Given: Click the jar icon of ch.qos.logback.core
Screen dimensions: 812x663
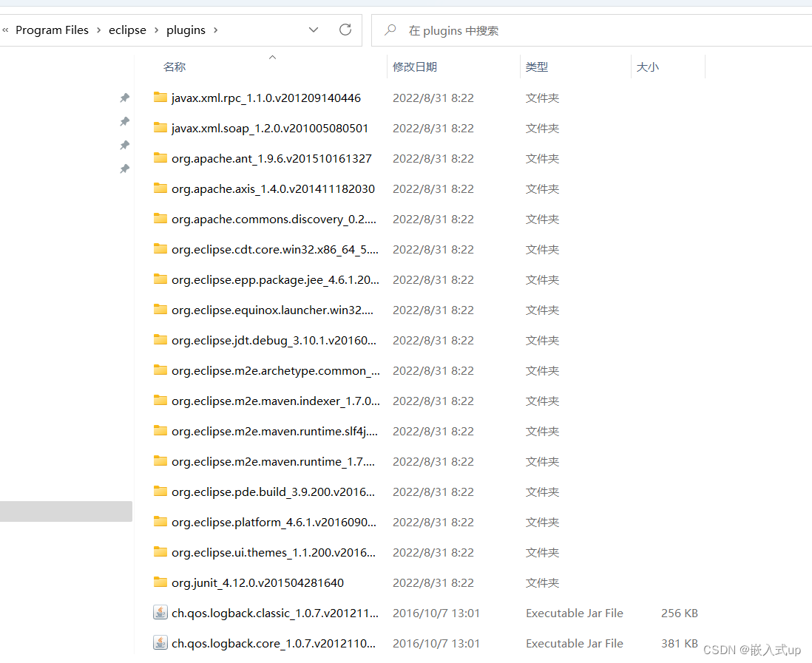Looking at the screenshot, I should 160,643.
